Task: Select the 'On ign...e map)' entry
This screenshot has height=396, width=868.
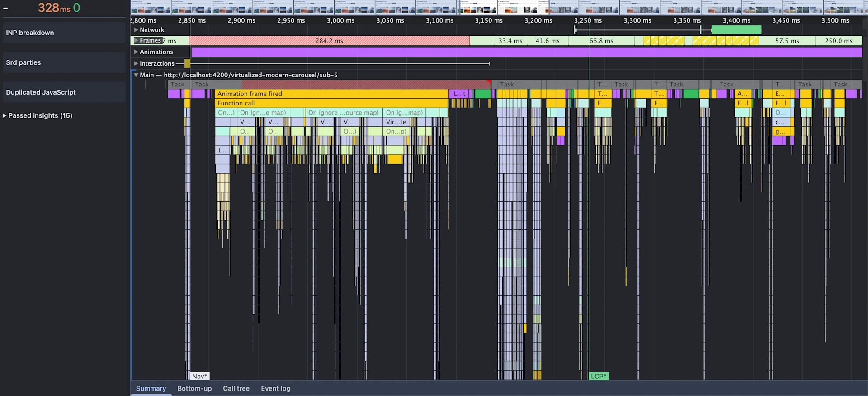Action: [x=263, y=113]
